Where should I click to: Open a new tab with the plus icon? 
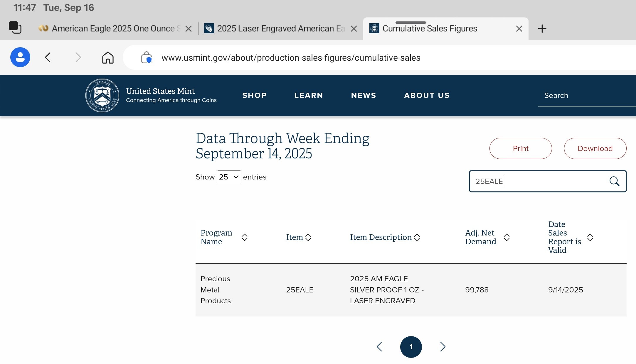pyautogui.click(x=542, y=28)
